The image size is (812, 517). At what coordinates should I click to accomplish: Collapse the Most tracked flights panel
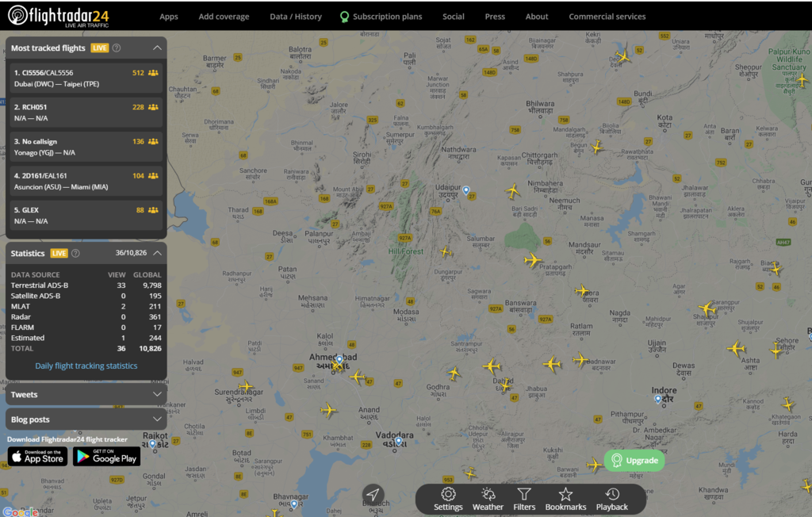click(x=157, y=48)
